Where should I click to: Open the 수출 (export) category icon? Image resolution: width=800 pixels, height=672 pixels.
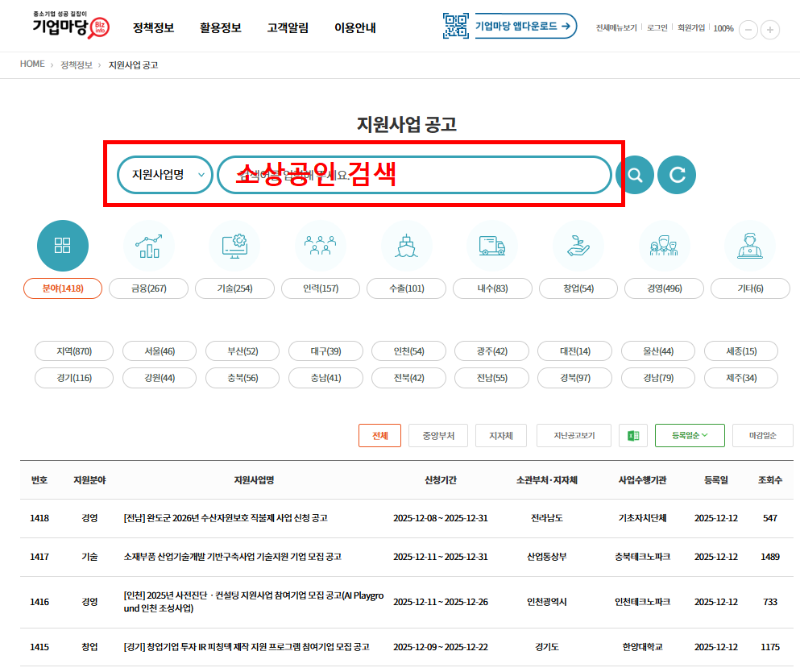[x=406, y=246]
